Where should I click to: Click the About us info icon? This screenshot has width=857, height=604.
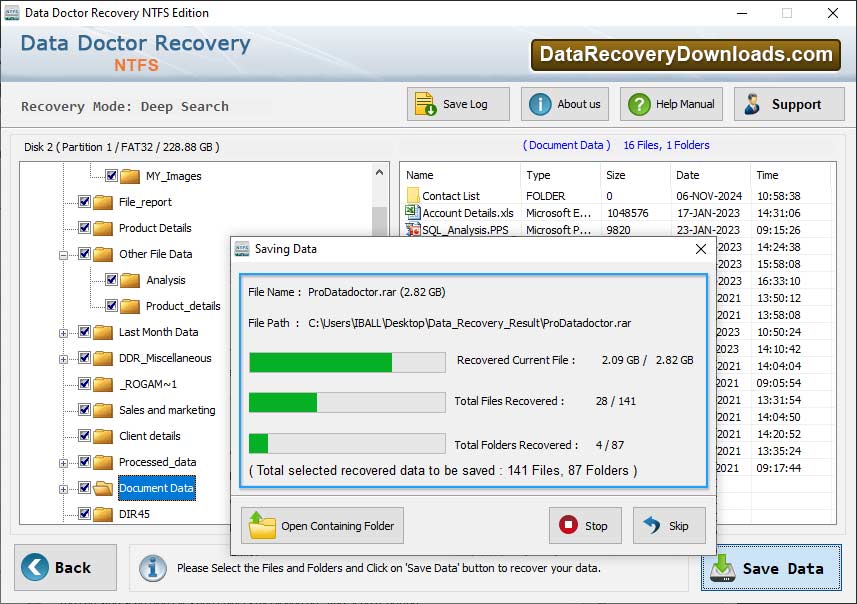[x=540, y=104]
